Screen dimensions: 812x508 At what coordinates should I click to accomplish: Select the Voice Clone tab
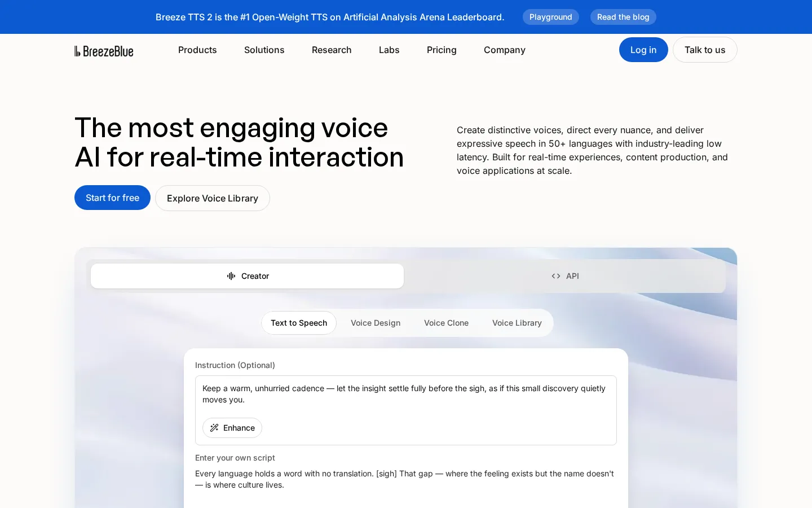coord(446,323)
